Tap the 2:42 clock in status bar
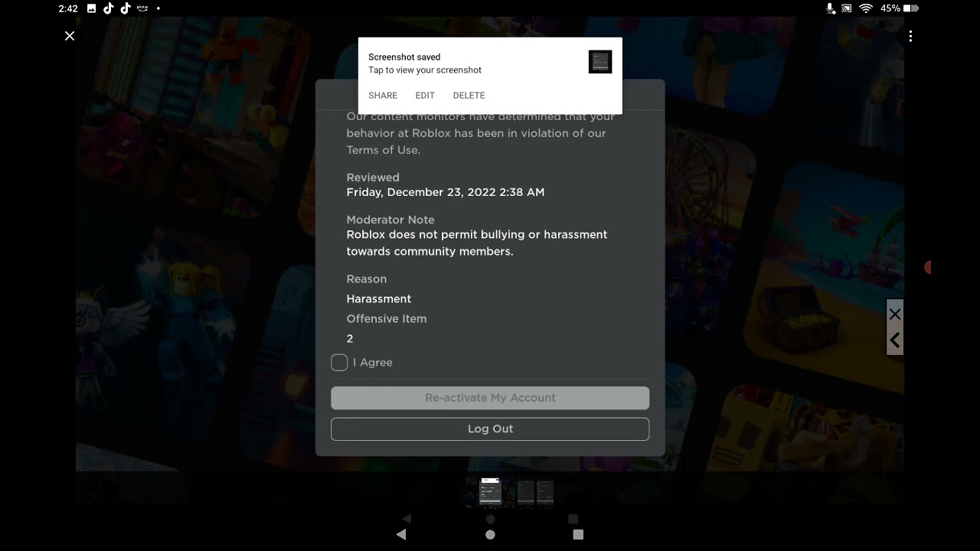The image size is (980, 551). (68, 8)
